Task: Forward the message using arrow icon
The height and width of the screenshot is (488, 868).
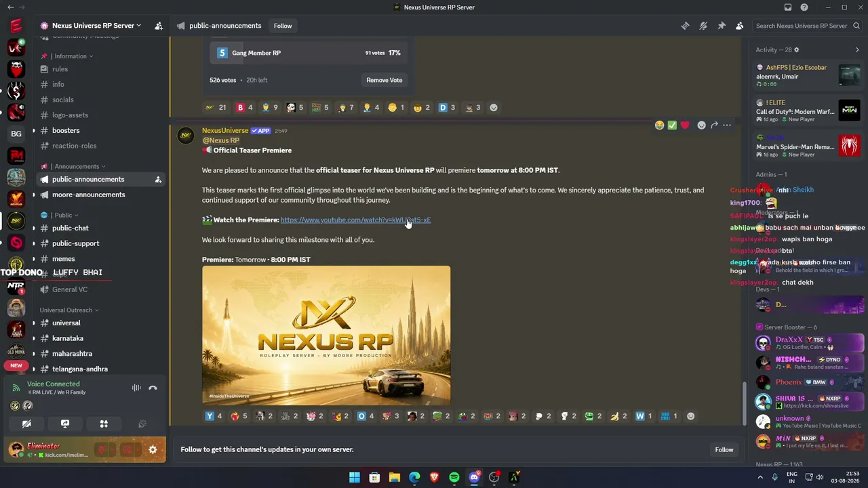Action: coord(714,125)
